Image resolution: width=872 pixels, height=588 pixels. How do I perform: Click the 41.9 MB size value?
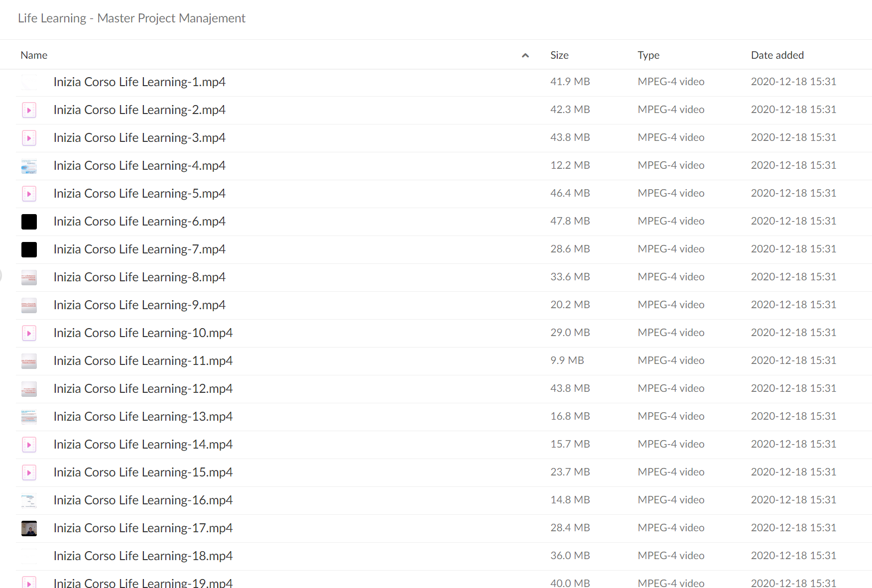pos(570,82)
